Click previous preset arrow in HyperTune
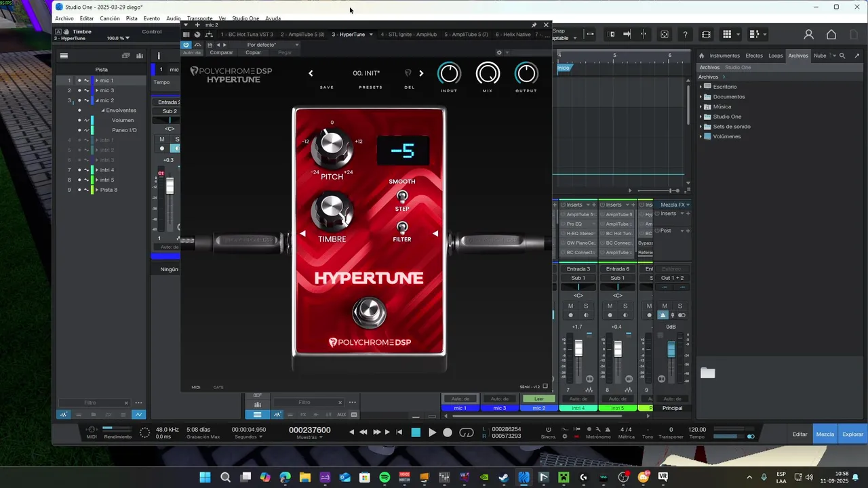This screenshot has width=868, height=488. click(311, 73)
